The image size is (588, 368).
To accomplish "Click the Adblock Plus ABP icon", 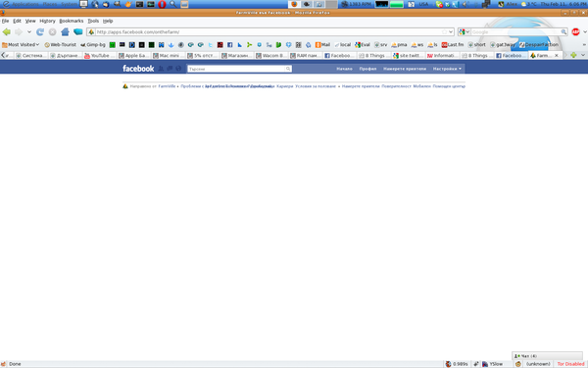I will coord(575,32).
